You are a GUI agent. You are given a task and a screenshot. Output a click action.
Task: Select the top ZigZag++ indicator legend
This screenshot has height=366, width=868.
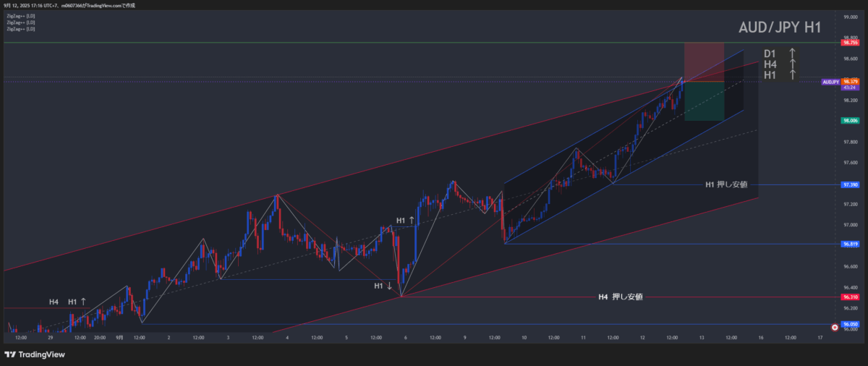click(x=21, y=16)
